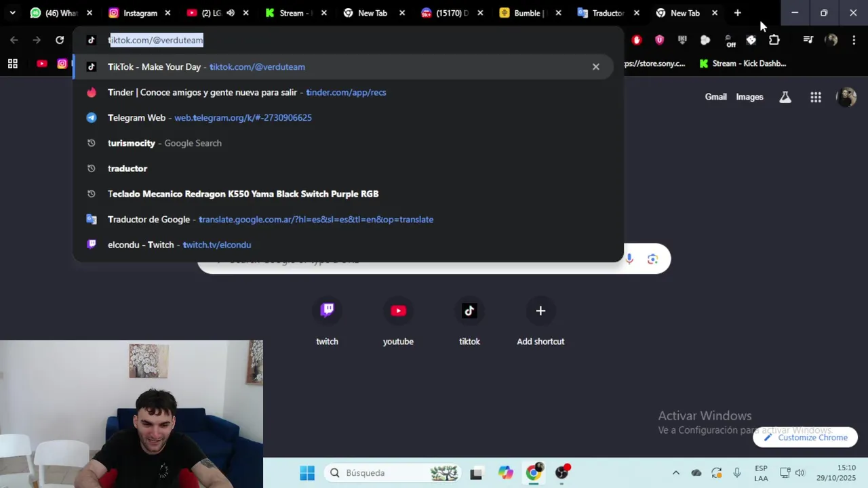868x488 pixels.
Task: Open OBS Studio from the taskbar
Action: (562, 472)
